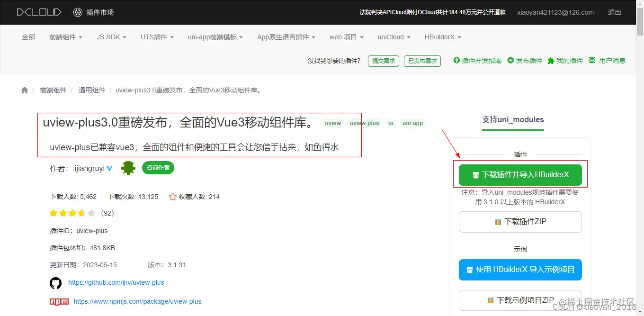The height and width of the screenshot is (316, 644).
Task: Click the author name ijiangruyi
Action: click(89, 168)
